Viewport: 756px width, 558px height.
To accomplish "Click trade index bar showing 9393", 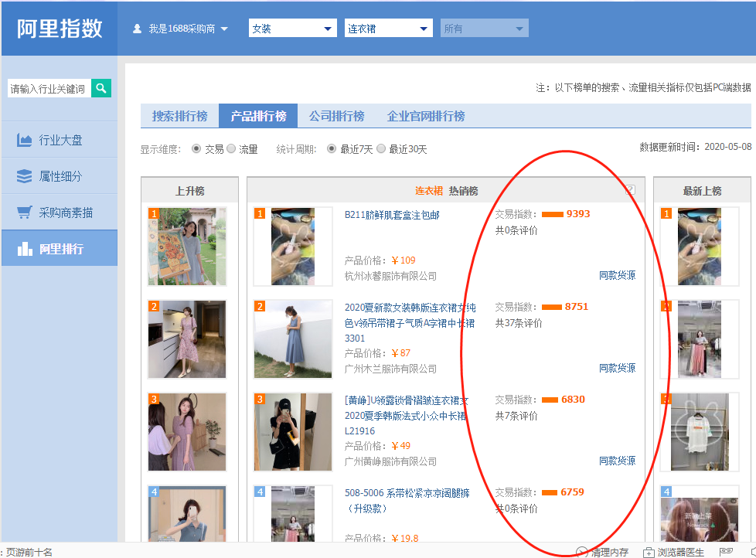I will click(x=553, y=214).
